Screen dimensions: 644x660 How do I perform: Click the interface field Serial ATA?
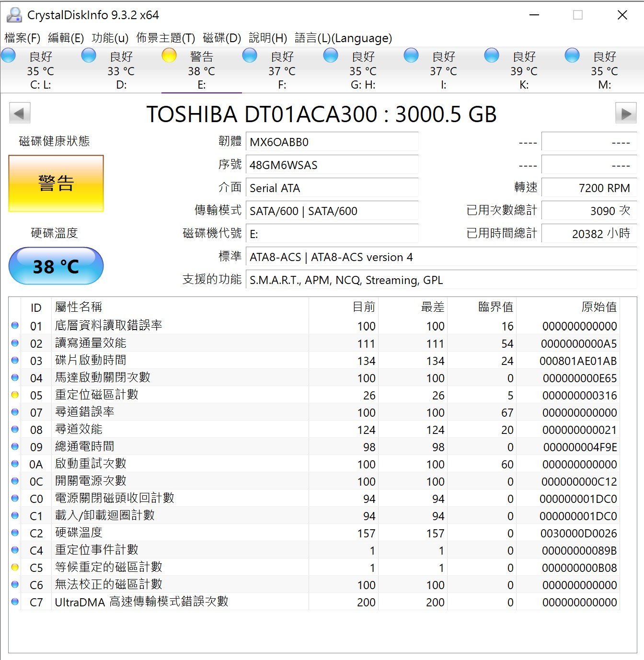(332, 188)
